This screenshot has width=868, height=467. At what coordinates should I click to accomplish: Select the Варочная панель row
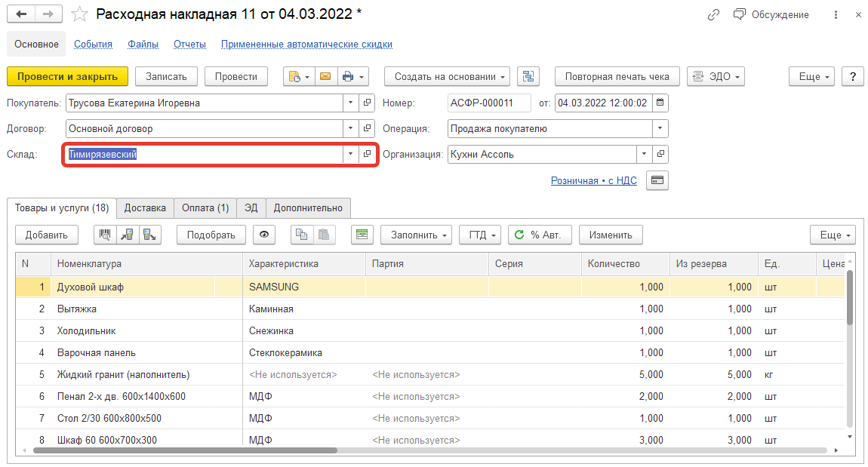[x=430, y=352]
